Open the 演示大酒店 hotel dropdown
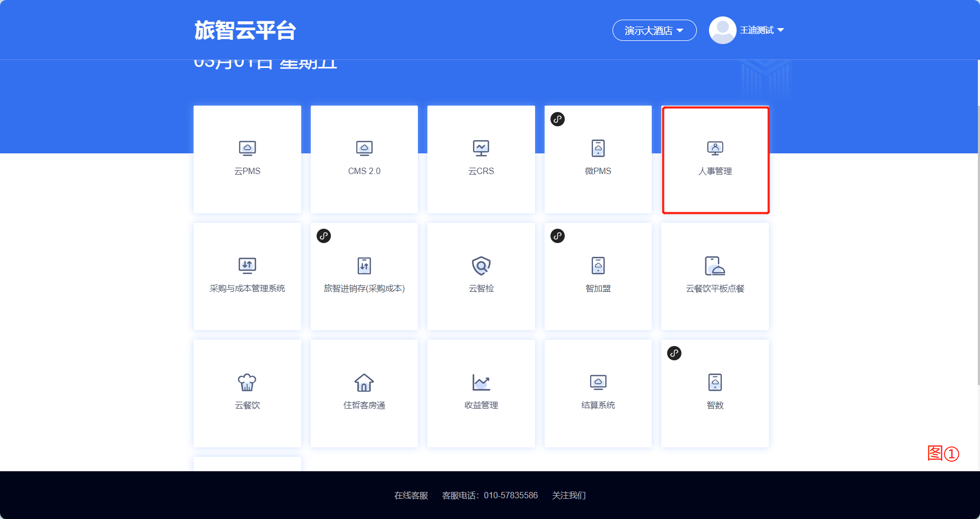This screenshot has width=980, height=519. (654, 30)
